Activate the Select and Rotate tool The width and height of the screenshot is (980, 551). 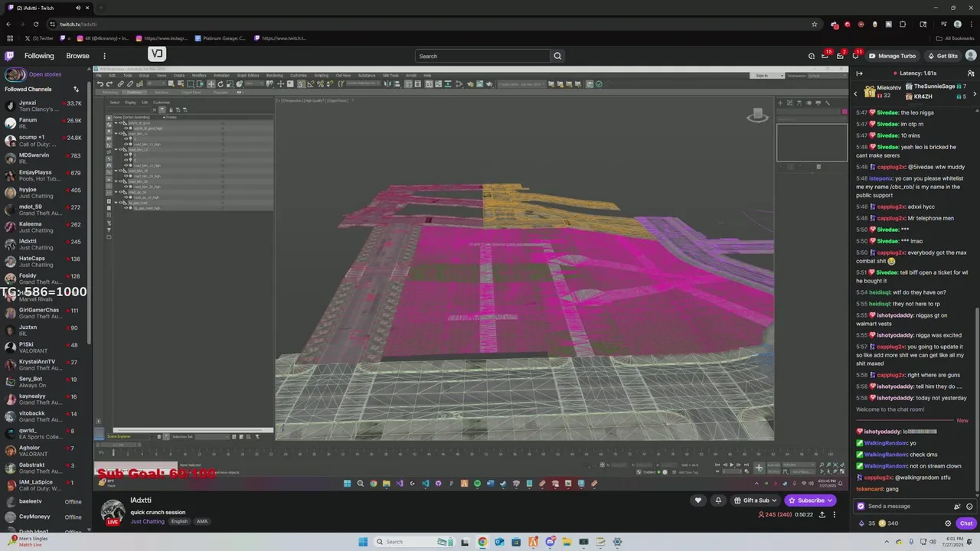[220, 84]
